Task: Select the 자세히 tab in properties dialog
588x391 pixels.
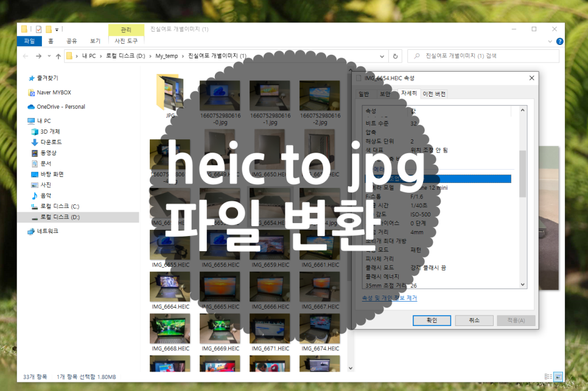Action: 409,93
